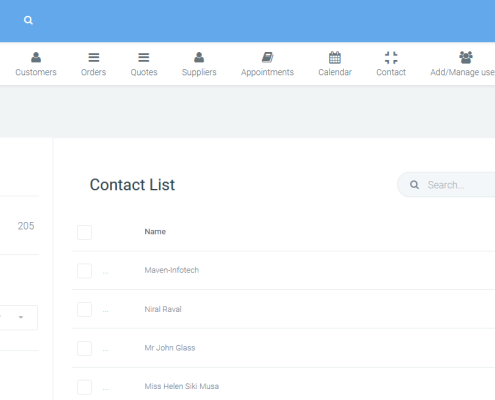Screen dimensions: 495x400
Task: Open Calendar icon in navigation
Action: pyautogui.click(x=335, y=57)
